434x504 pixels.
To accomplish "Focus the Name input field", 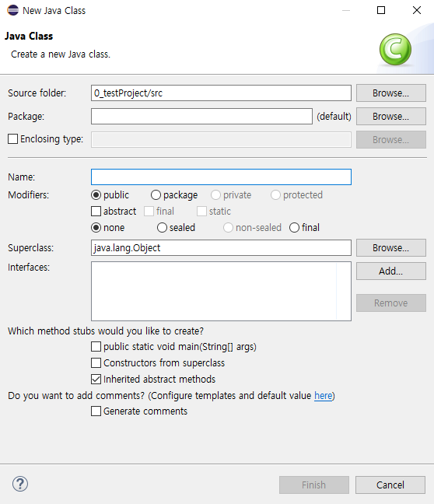I will (221, 177).
